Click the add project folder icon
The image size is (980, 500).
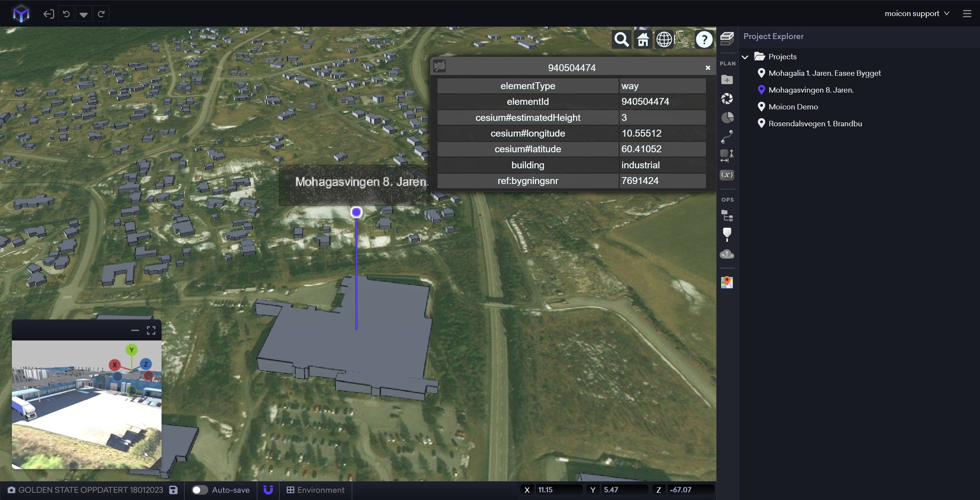point(727,80)
